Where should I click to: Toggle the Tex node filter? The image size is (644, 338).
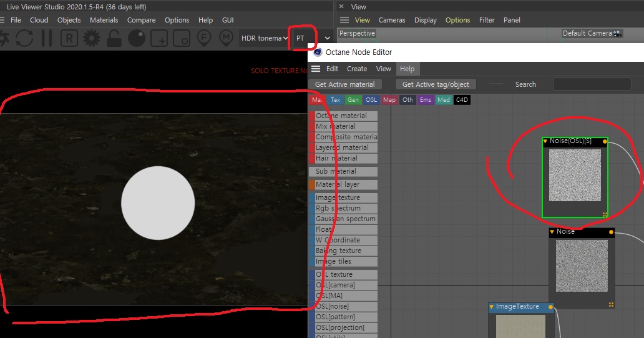336,100
